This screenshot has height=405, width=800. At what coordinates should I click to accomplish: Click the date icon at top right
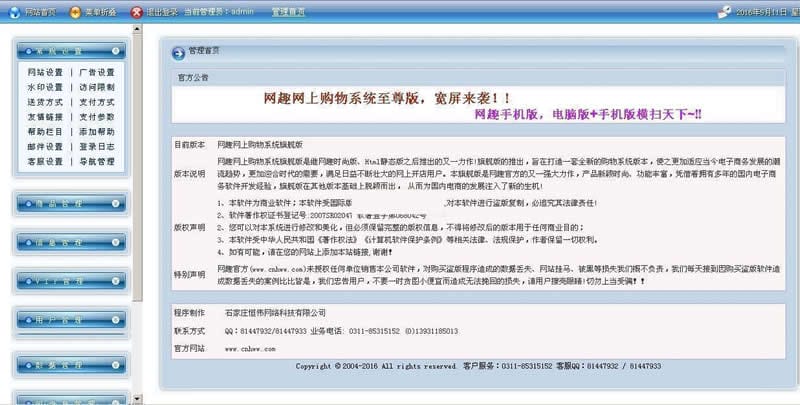pyautogui.click(x=724, y=12)
